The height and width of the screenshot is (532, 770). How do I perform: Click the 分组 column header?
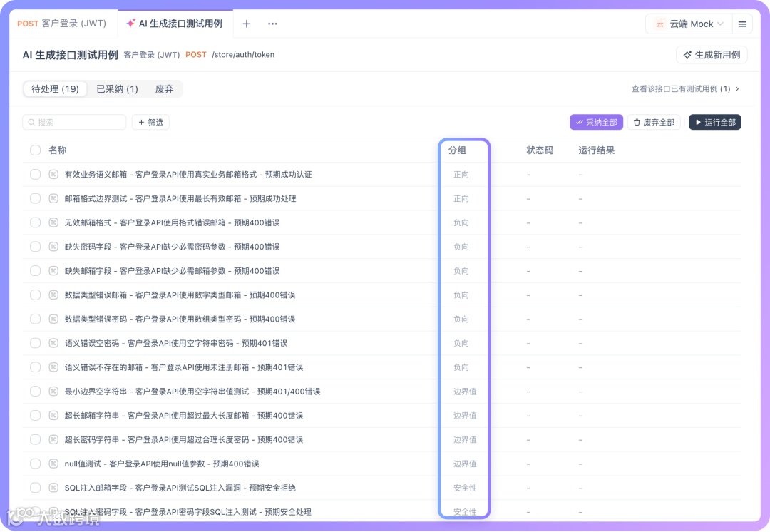tap(457, 150)
